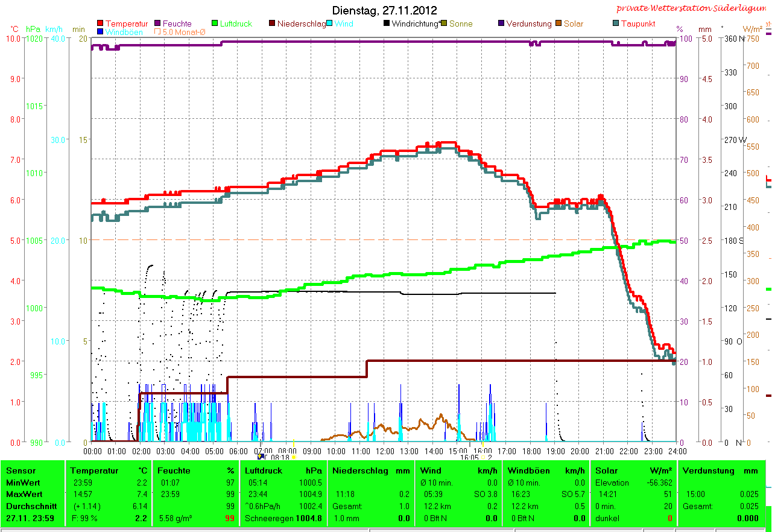
Task: Click the blue Windböen legend icon
Action: point(100,31)
